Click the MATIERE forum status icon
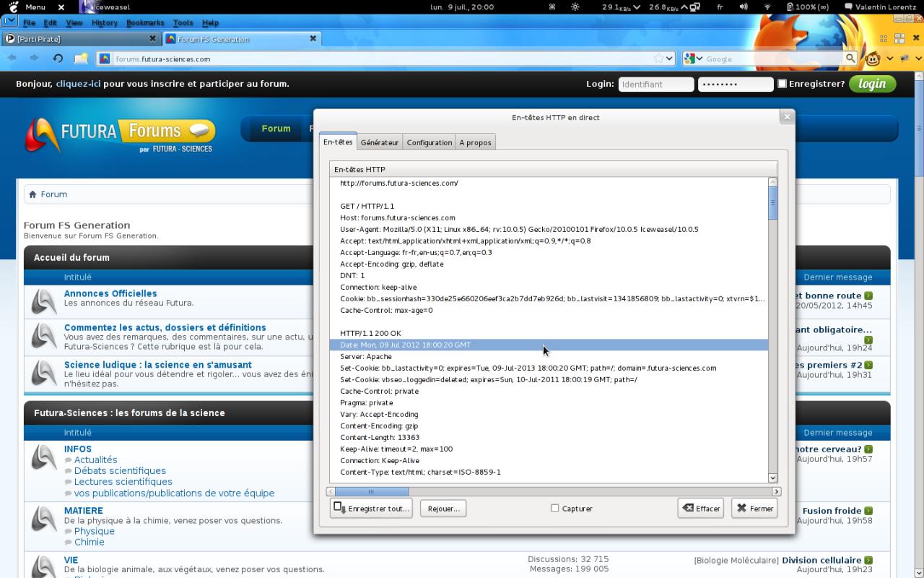The image size is (924, 578). 44,518
